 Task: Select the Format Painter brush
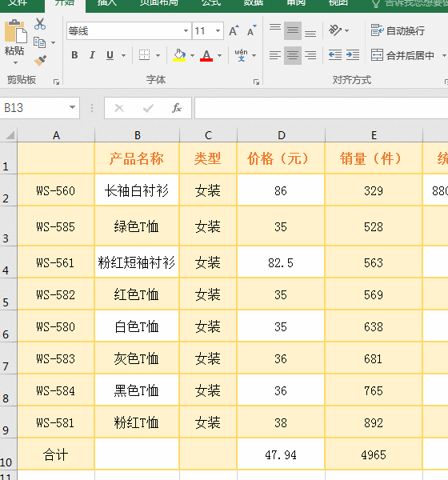click(x=40, y=60)
